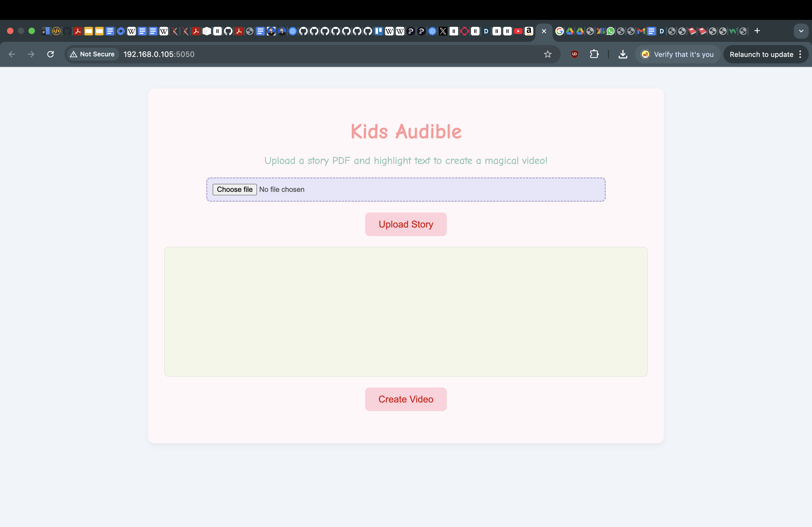Bookmark this page with the star icon
The width and height of the screenshot is (812, 527).
(548, 54)
